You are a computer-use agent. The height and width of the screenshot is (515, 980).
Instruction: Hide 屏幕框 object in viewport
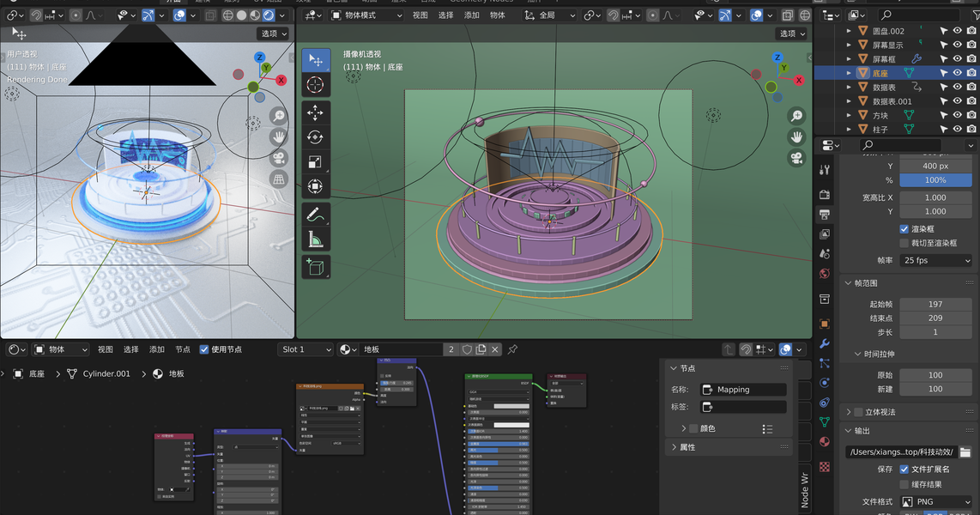tap(957, 58)
